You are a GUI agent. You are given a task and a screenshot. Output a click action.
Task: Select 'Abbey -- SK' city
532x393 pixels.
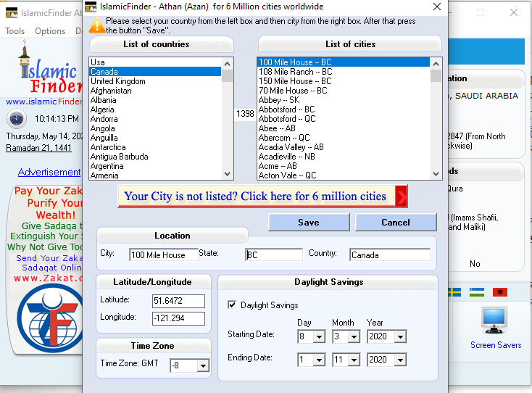pos(344,100)
